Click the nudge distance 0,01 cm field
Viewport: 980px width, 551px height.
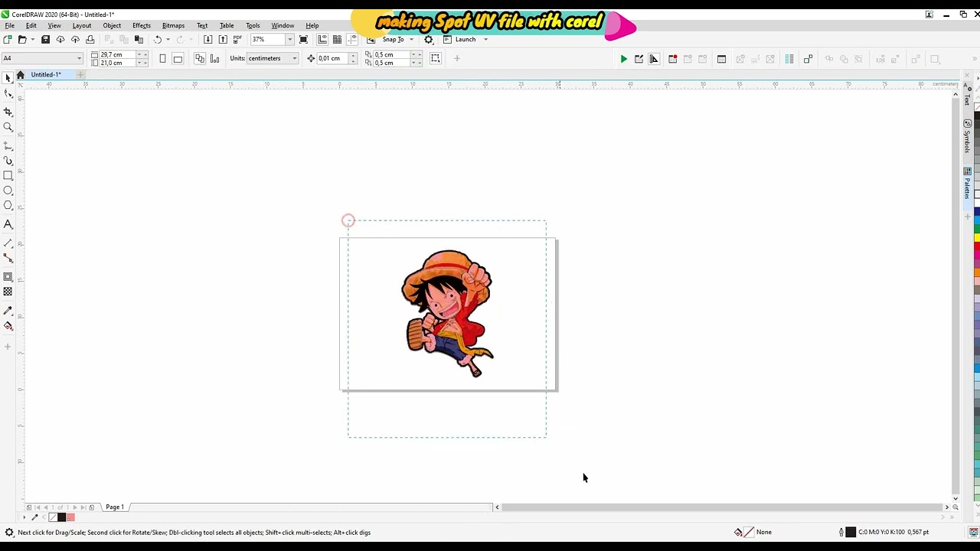tap(332, 59)
